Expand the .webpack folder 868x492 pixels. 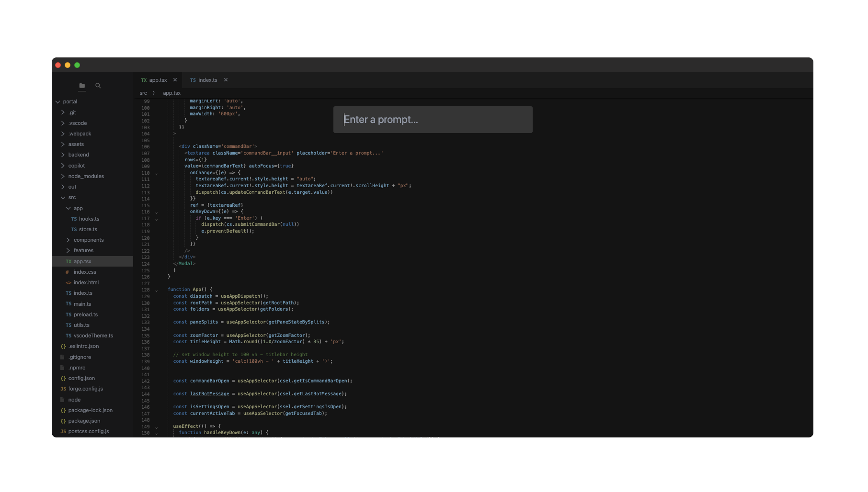63,134
